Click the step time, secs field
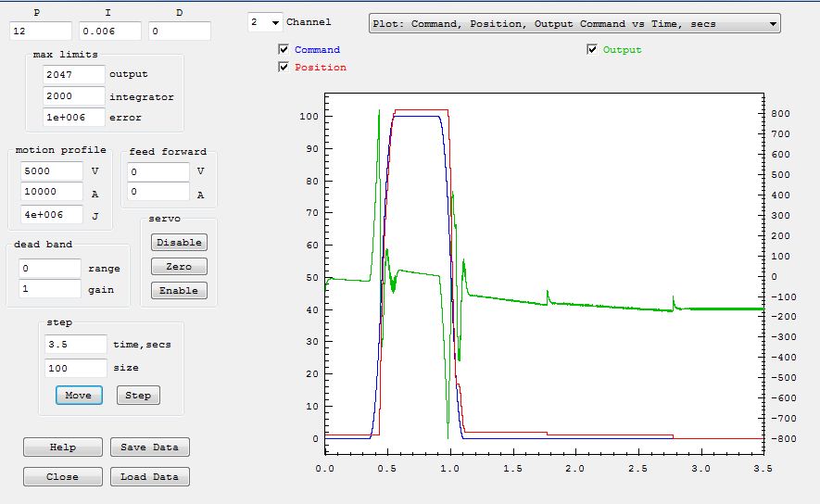Viewport: 820px width, 504px height. pyautogui.click(x=75, y=344)
